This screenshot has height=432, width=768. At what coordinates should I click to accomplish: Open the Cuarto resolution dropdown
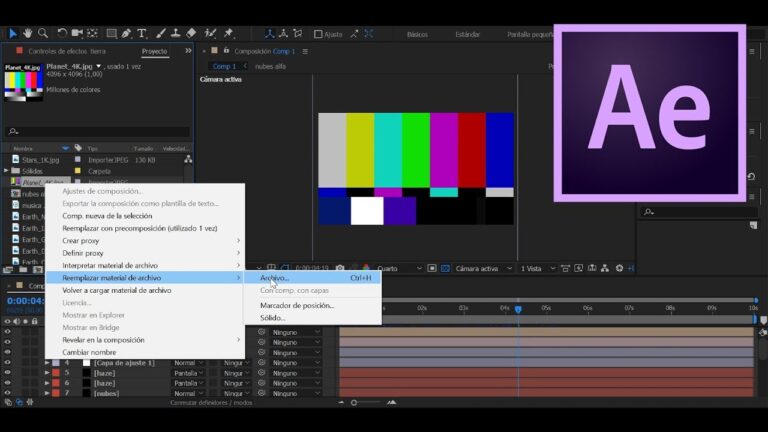pyautogui.click(x=399, y=268)
